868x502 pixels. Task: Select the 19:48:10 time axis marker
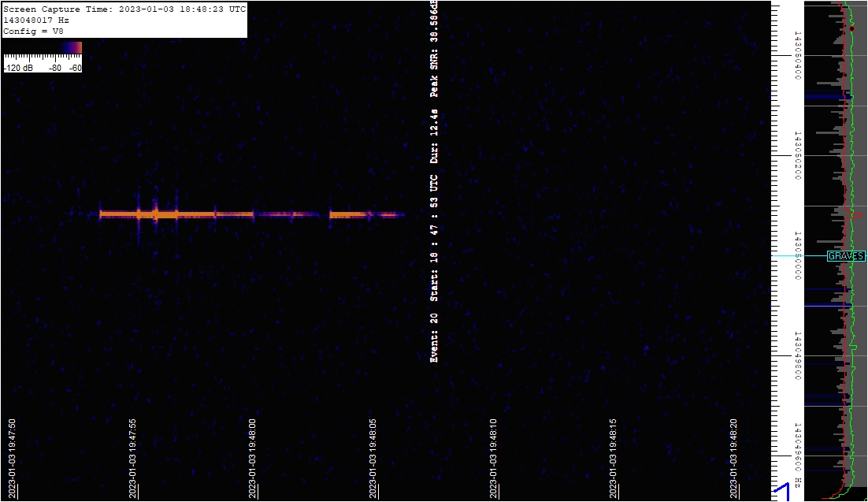pyautogui.click(x=493, y=459)
